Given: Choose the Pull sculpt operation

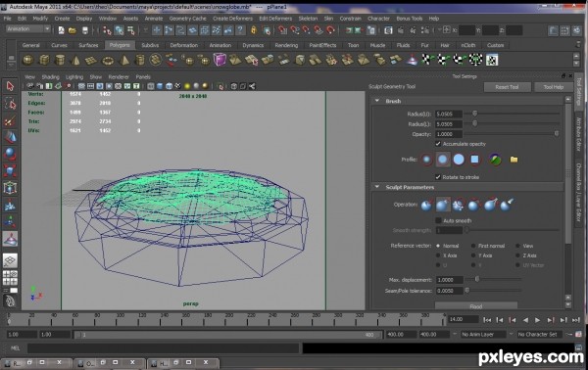Looking at the screenshot, I should [x=443, y=205].
